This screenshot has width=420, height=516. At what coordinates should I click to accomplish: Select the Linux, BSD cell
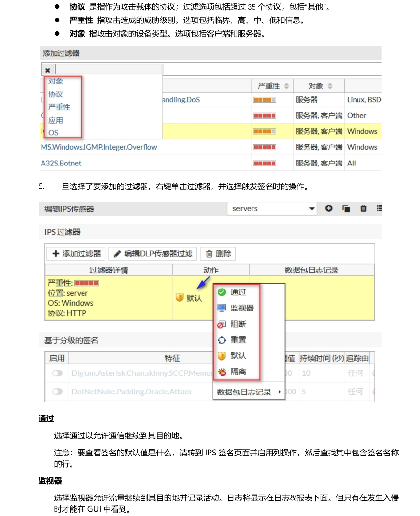[x=364, y=100]
